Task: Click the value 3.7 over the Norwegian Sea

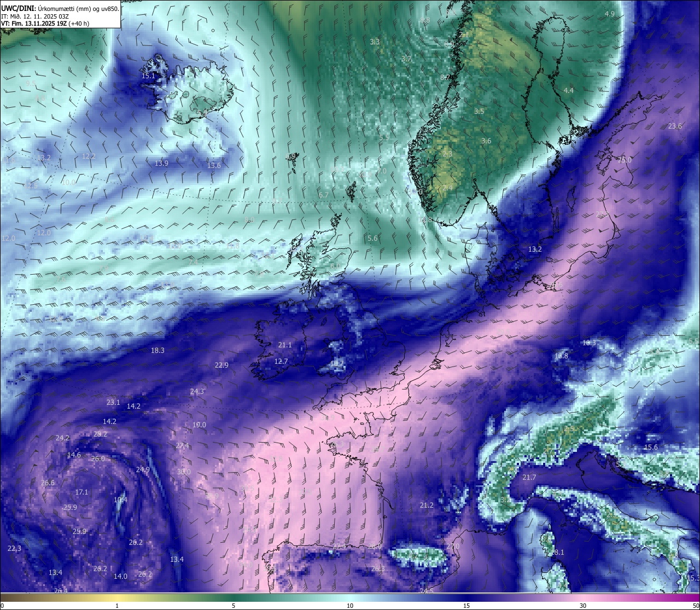Action: tap(406, 59)
